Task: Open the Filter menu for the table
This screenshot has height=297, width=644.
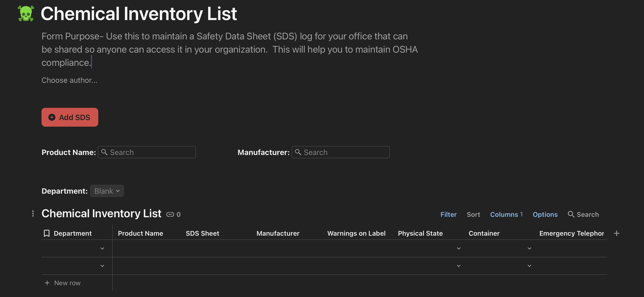Action: (449, 214)
